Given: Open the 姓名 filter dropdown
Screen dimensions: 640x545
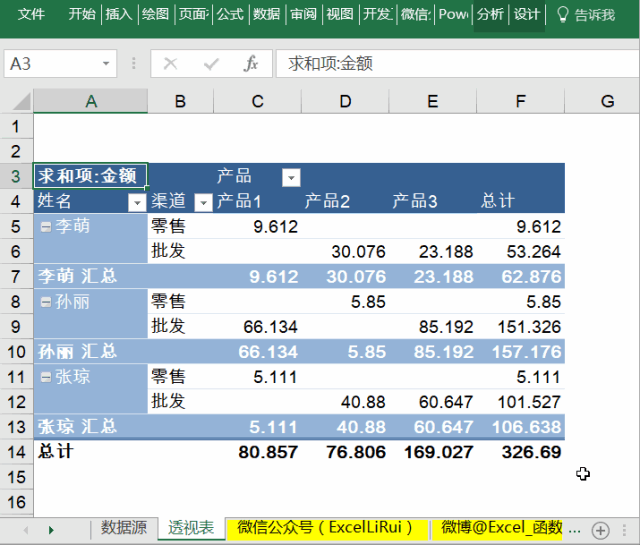Looking at the screenshot, I should click(x=137, y=202).
